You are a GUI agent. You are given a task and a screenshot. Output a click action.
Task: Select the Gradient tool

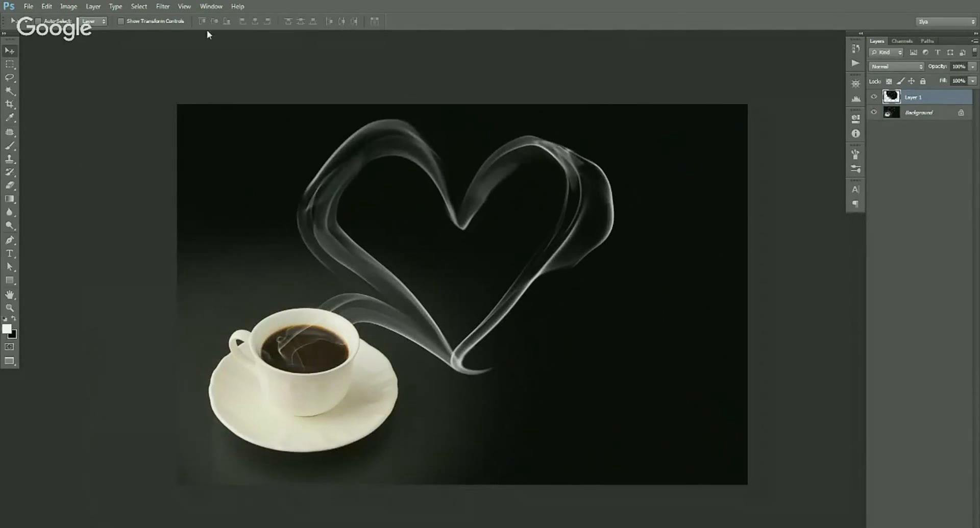tap(10, 199)
